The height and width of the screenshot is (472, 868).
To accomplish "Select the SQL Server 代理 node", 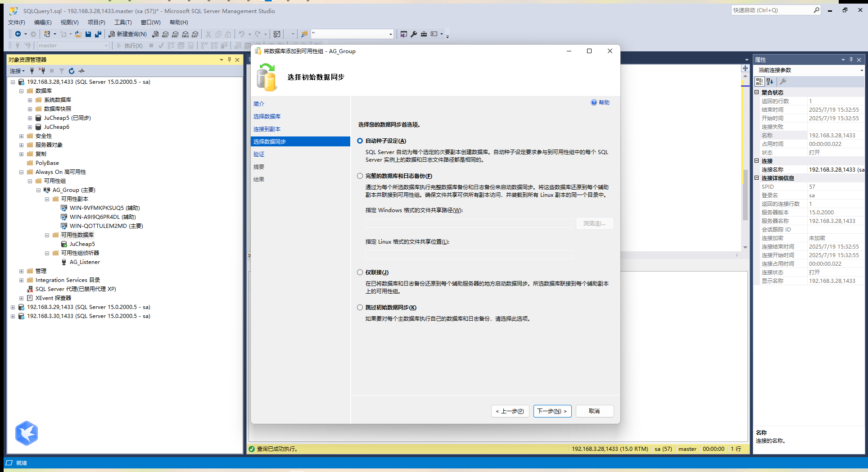I will coord(76,289).
